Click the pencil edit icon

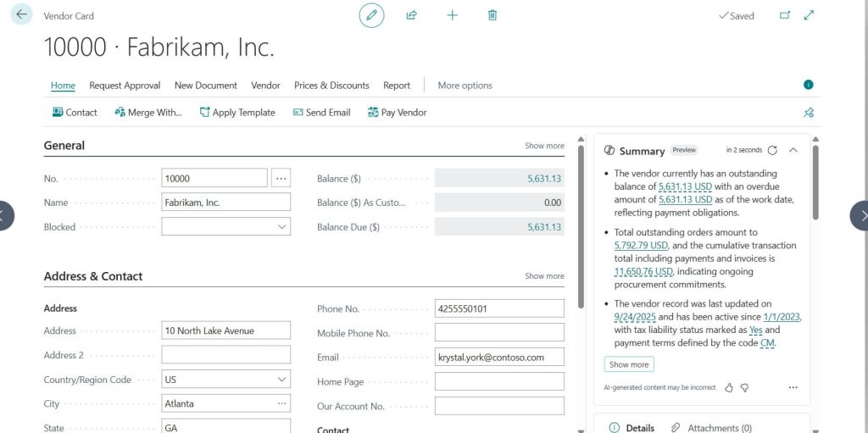[x=371, y=15]
